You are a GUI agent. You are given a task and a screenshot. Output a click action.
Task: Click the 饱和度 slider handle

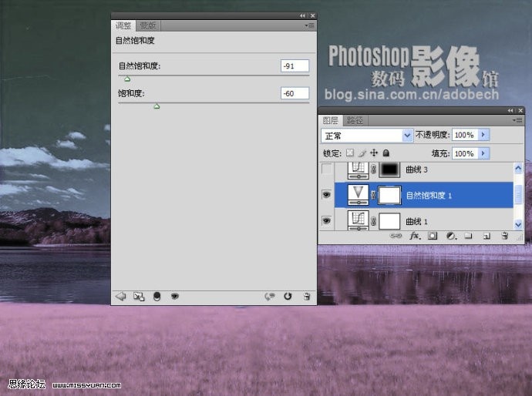[157, 106]
